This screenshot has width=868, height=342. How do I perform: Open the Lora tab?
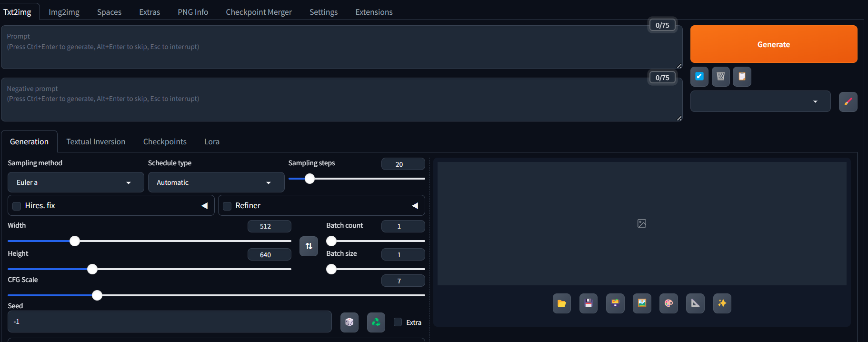211,141
